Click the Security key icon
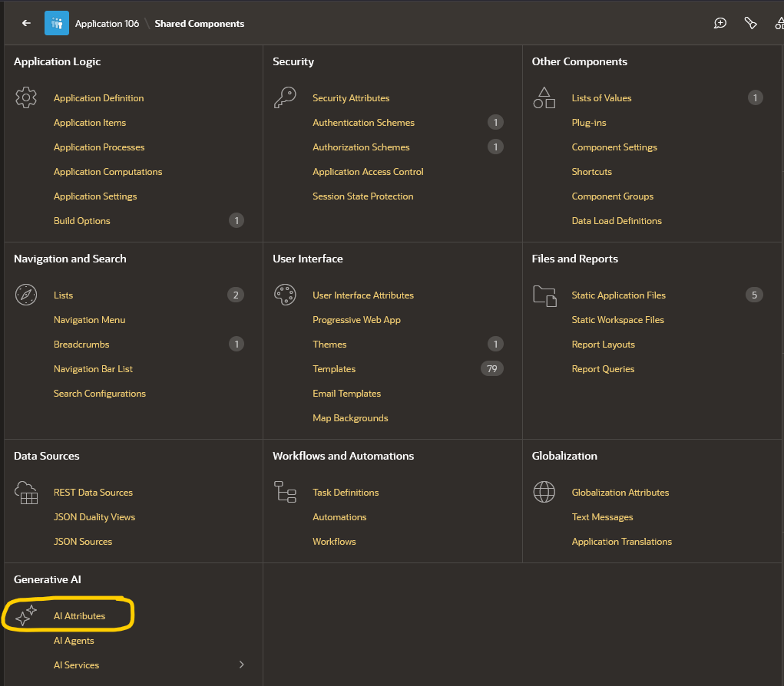 285,97
